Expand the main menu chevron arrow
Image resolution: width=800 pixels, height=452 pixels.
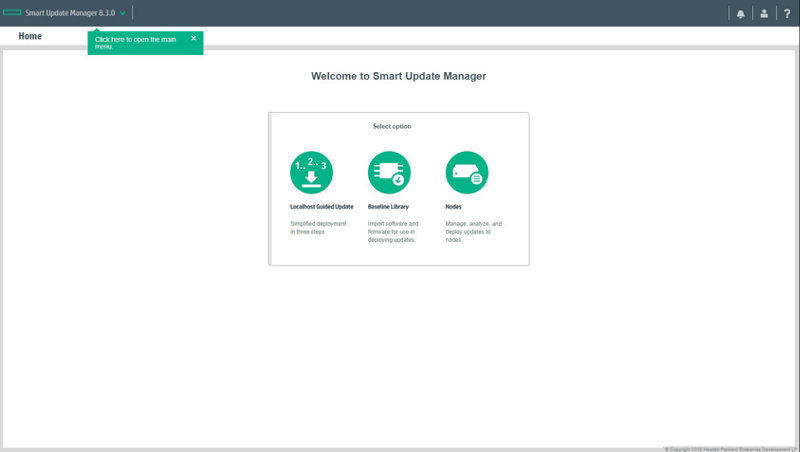[123, 14]
